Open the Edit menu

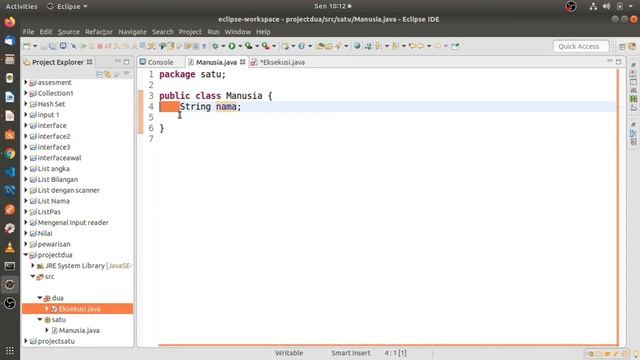[x=46, y=32]
